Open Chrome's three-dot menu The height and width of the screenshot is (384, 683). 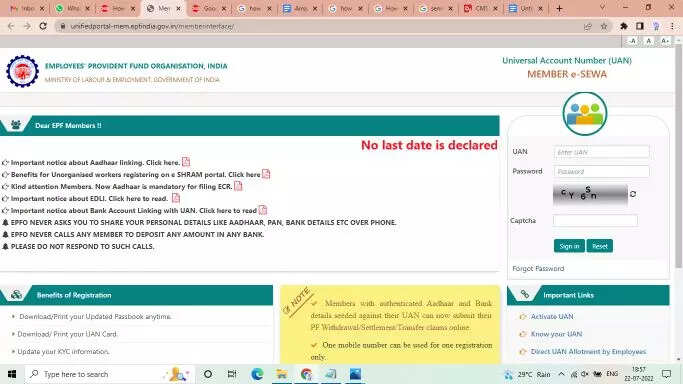point(672,27)
